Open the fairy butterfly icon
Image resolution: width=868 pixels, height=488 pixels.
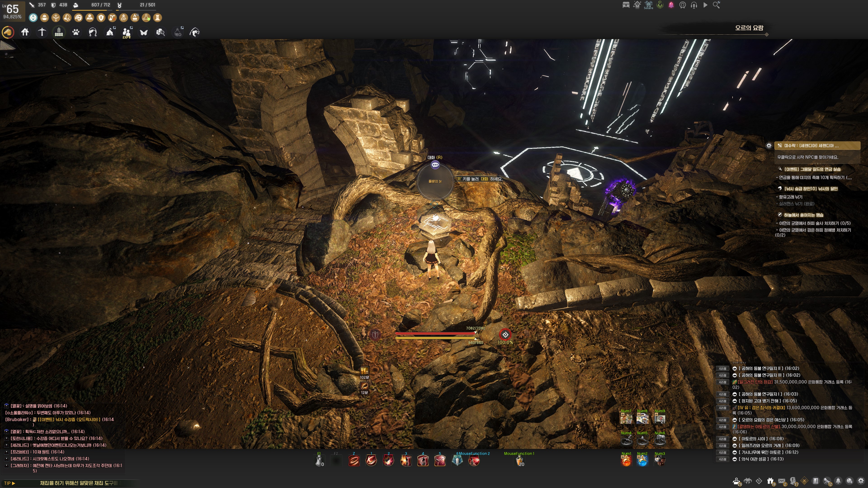144,32
